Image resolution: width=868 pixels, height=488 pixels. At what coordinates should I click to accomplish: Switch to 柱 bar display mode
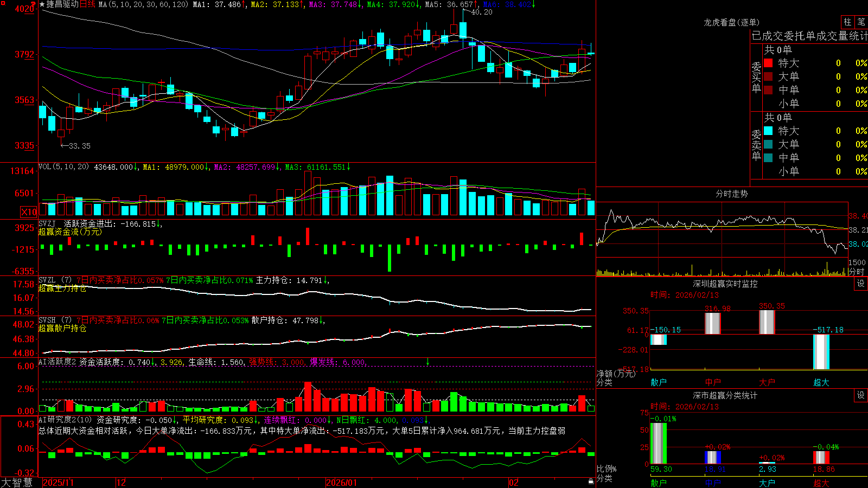point(847,22)
